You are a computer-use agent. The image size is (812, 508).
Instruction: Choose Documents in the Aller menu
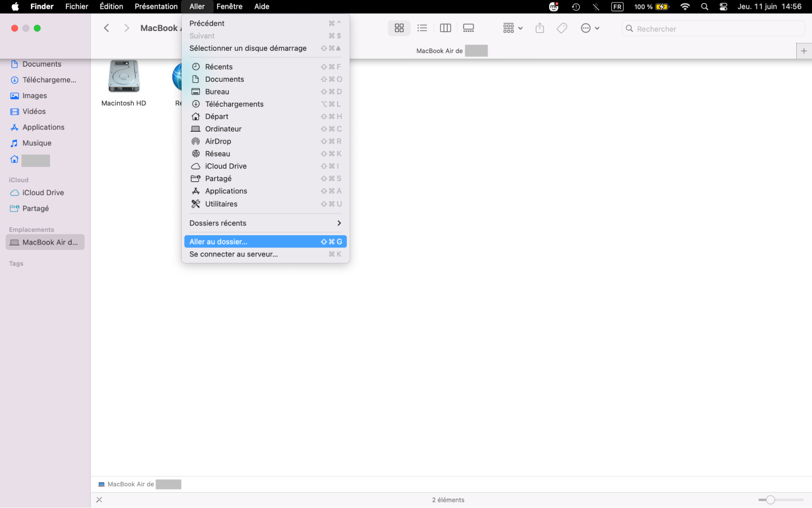coord(265,79)
